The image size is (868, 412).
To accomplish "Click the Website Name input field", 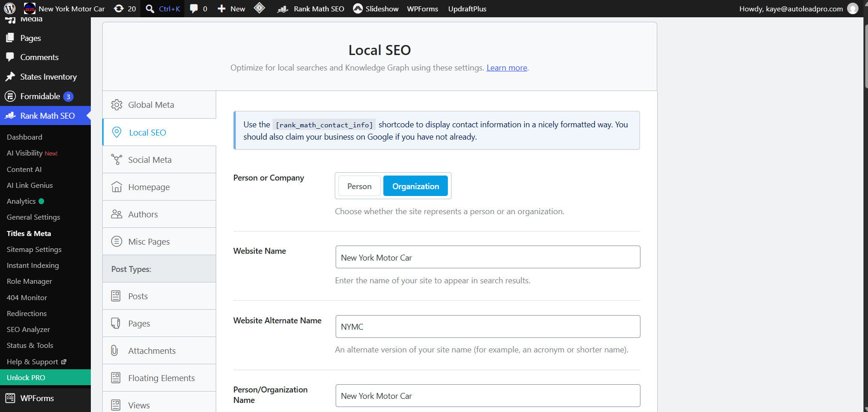I will coord(488,257).
